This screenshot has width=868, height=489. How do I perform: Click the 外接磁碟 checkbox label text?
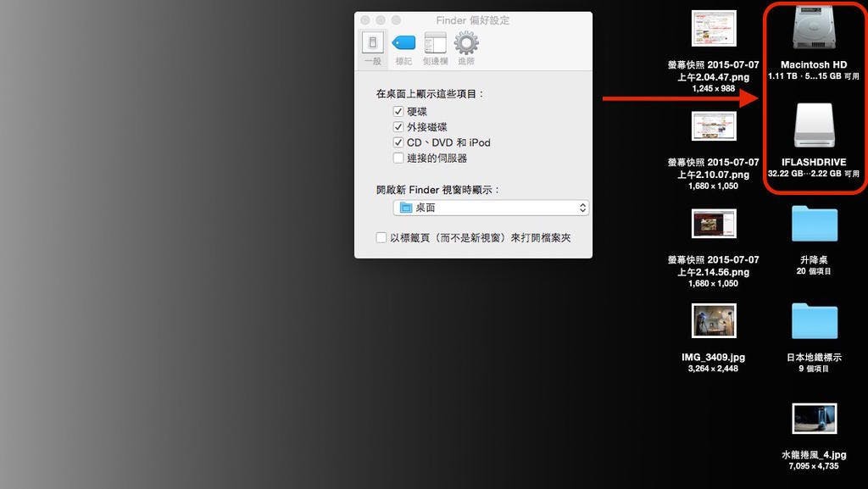pyautogui.click(x=427, y=126)
